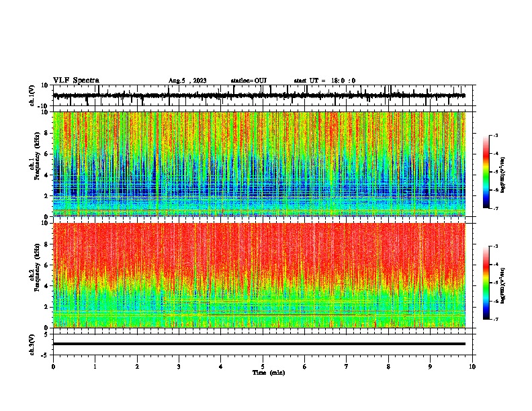Click the time axis tick label '10'
532x411 pixels.
pyautogui.click(x=472, y=367)
